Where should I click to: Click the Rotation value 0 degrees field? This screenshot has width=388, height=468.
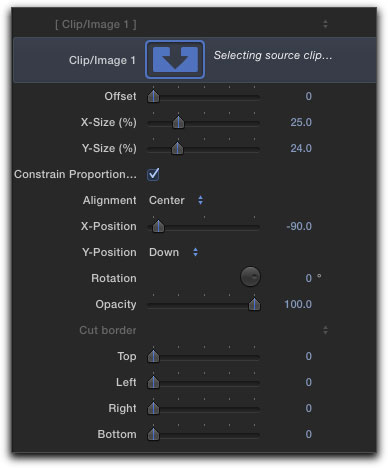313,278
